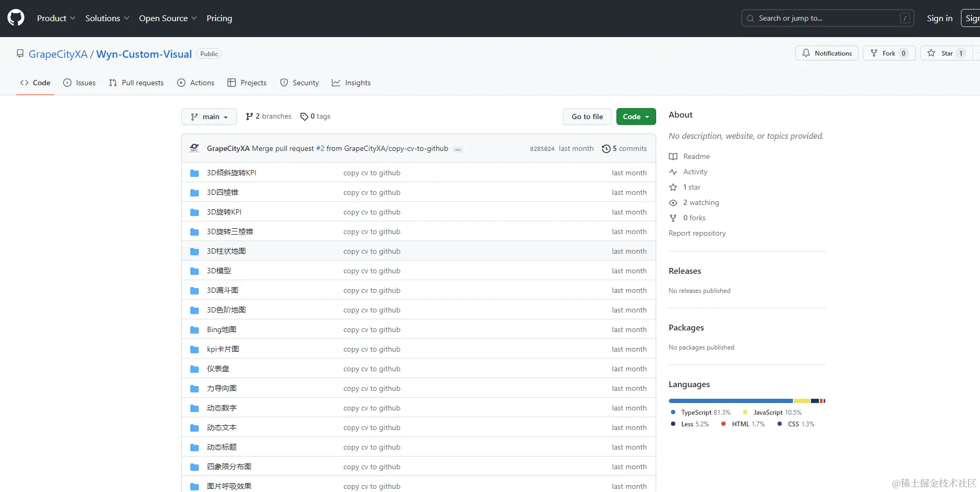This screenshot has height=492, width=980.
Task: View the 5 commits history
Action: [624, 148]
